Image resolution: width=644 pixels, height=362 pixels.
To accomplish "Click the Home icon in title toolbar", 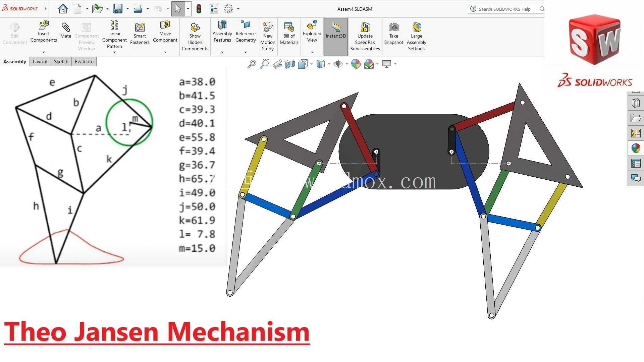I will click(x=63, y=9).
